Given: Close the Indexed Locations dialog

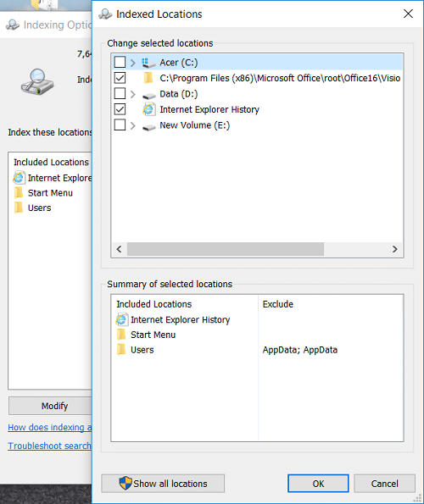Looking at the screenshot, I should click(x=408, y=14).
